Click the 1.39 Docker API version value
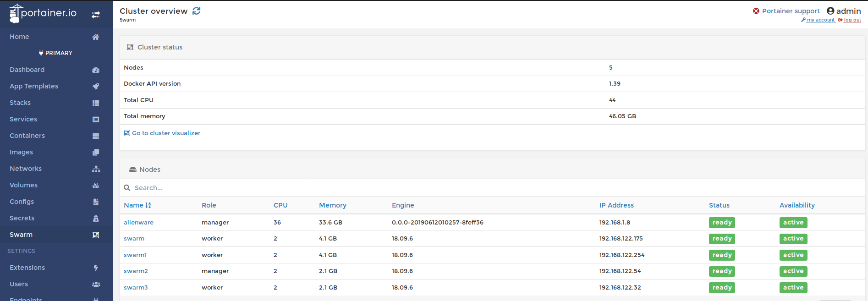Viewport: 868px width, 301px height. (615, 84)
